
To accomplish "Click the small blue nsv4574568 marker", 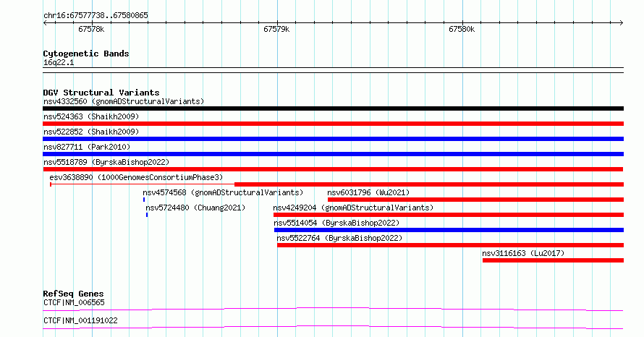I will pyautogui.click(x=144, y=200).
